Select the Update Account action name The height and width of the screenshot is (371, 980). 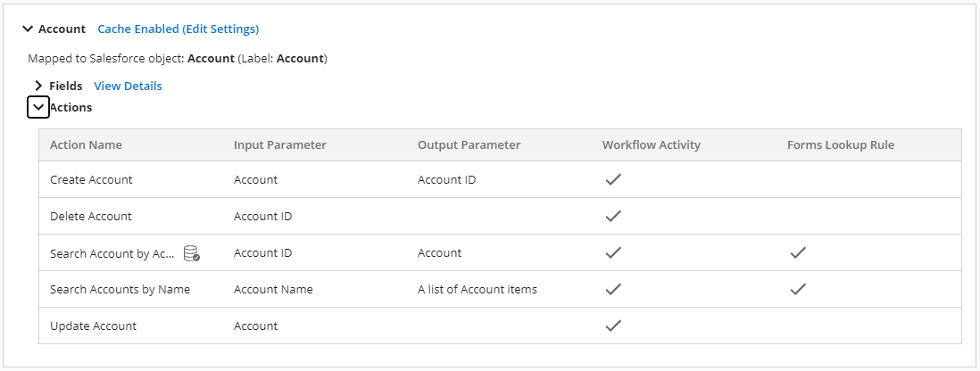[93, 326]
